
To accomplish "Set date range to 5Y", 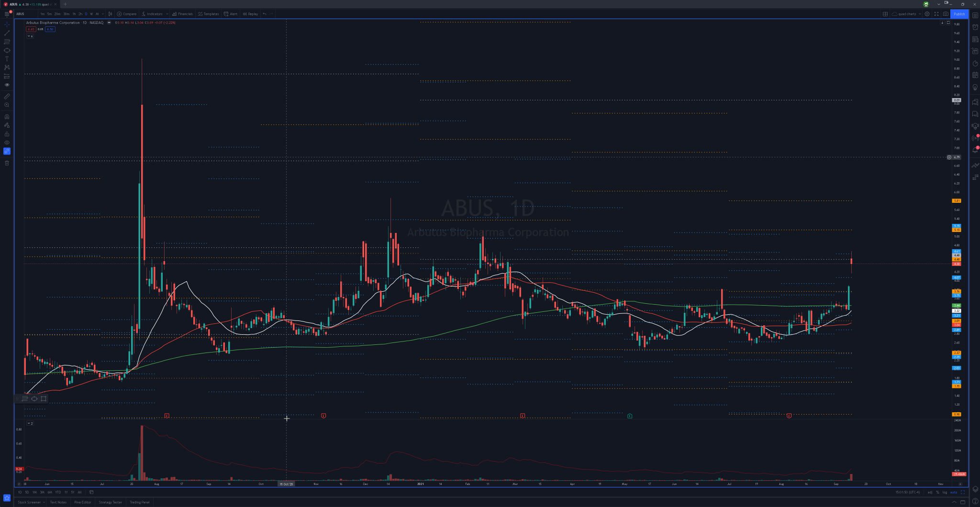I will click(73, 492).
